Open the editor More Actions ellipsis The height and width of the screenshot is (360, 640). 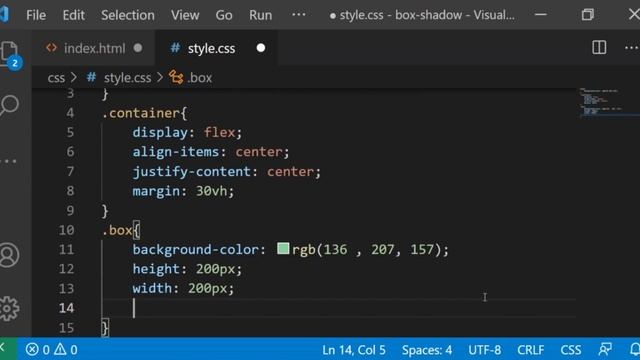tap(632, 48)
